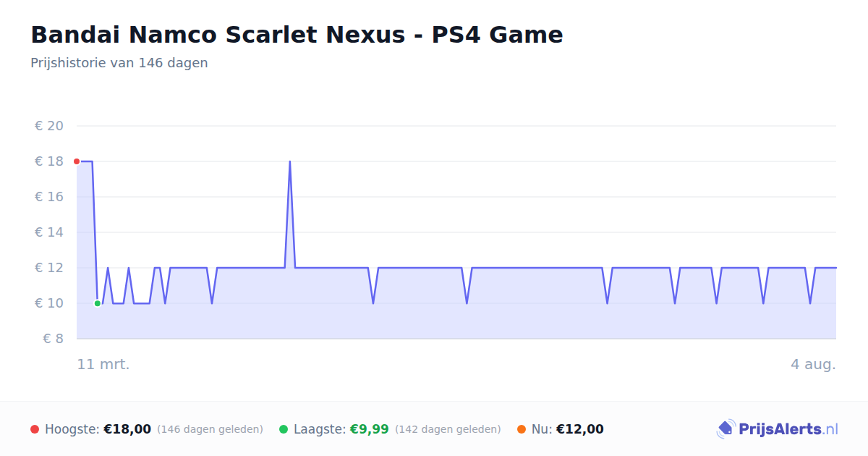Click the PrijsAlerts price tag logo icon

726,429
